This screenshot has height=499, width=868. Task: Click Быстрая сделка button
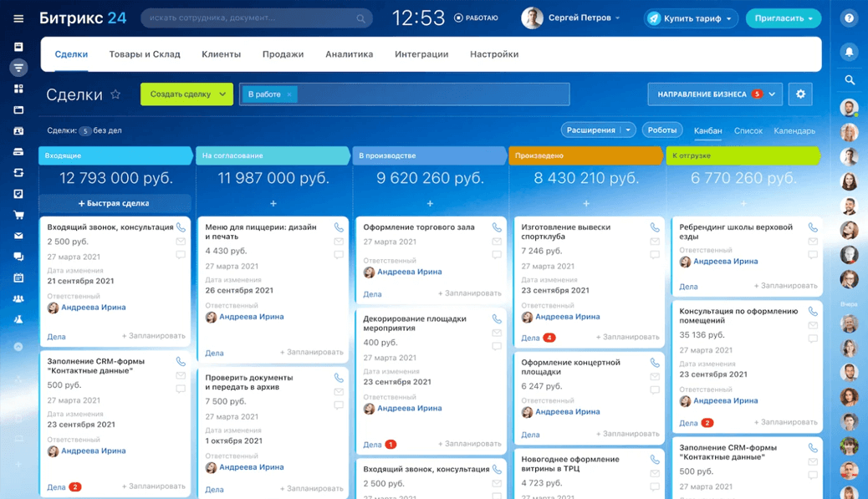point(114,203)
